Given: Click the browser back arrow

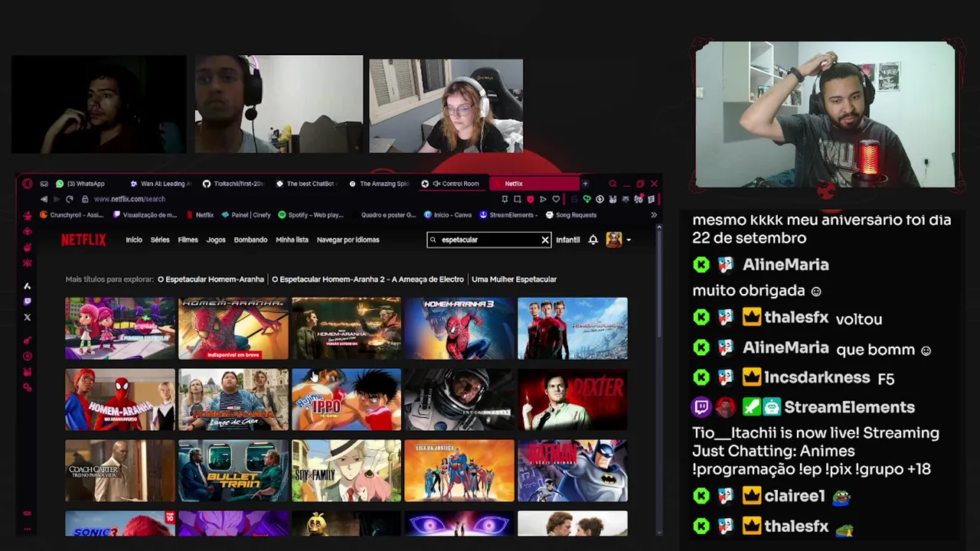Looking at the screenshot, I should click(44, 199).
